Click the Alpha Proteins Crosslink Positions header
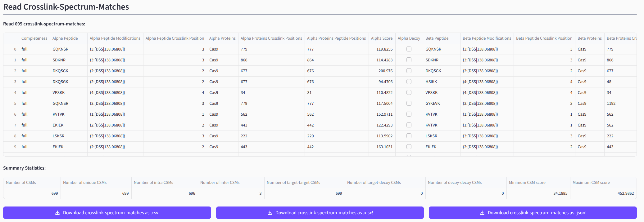 pos(271,38)
